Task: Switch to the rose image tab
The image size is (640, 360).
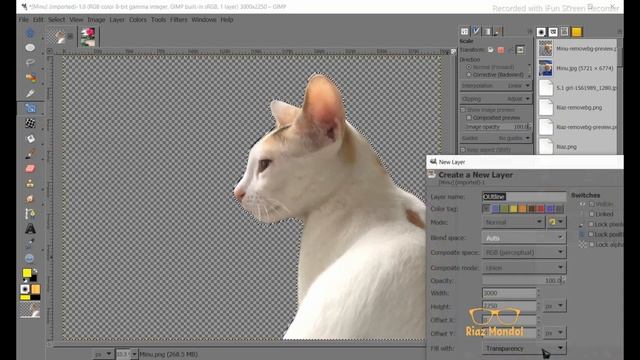Action: pos(88,37)
